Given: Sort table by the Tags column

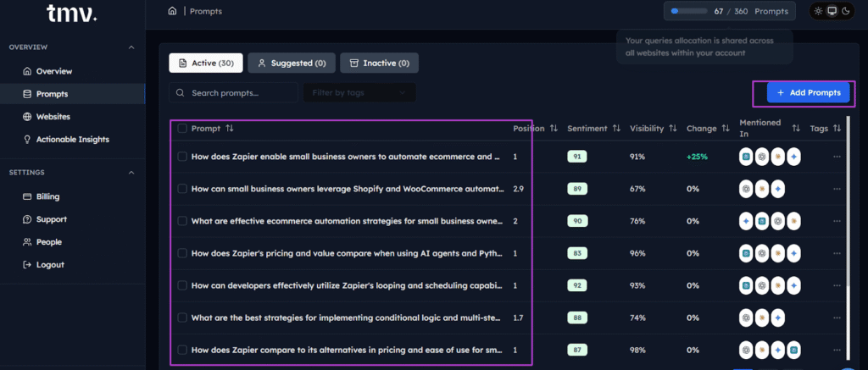Looking at the screenshot, I should pos(837,129).
